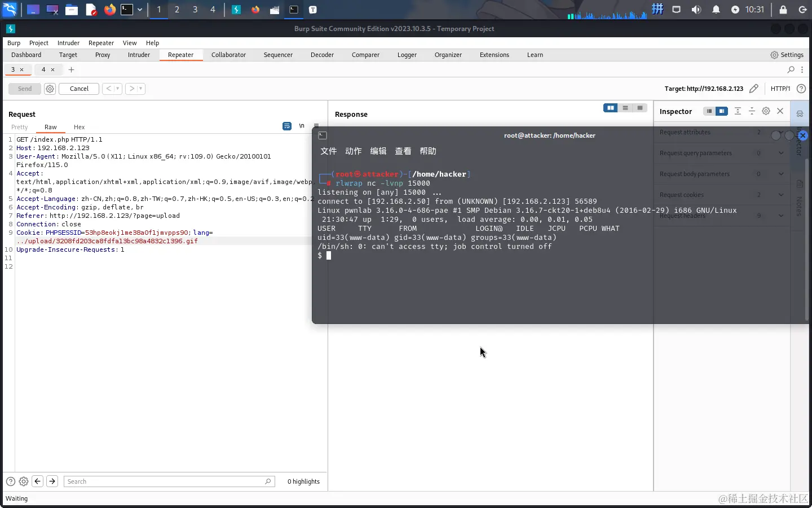
Task: Select top-bottom request/response layout
Action: pos(625,108)
